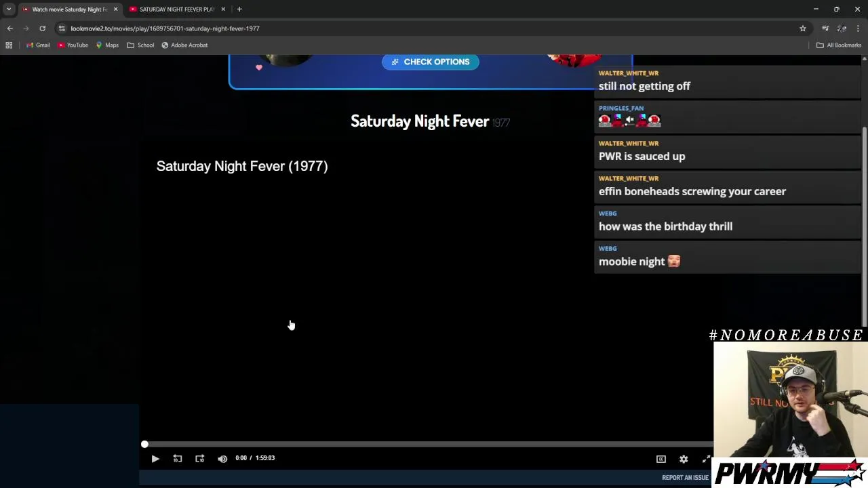Click chat message 'effin boneheads screwing your career'

[x=692, y=192]
